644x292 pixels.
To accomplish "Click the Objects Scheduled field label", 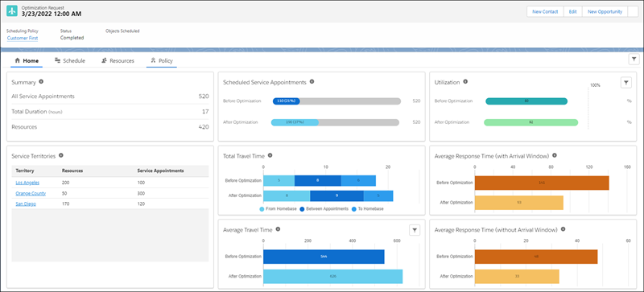I will click(x=122, y=31).
